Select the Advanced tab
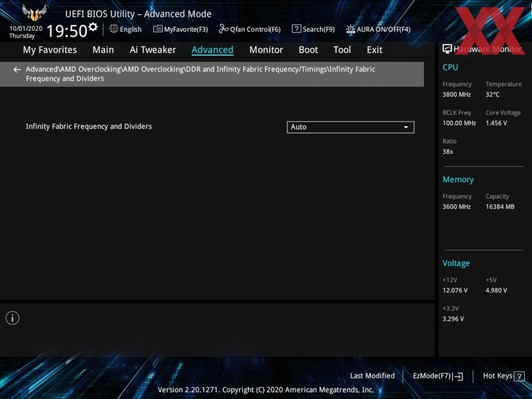Image resolution: width=532 pixels, height=399 pixels. [212, 50]
